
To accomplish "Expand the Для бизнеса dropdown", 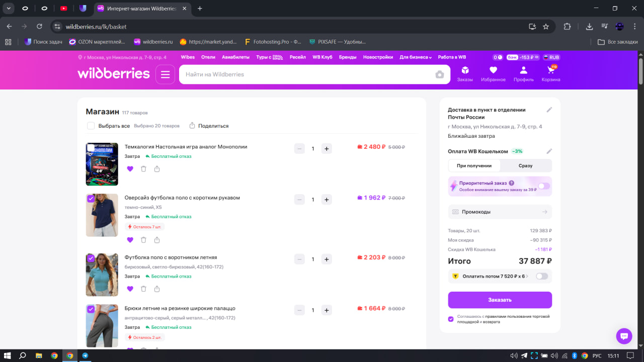I will [x=416, y=57].
